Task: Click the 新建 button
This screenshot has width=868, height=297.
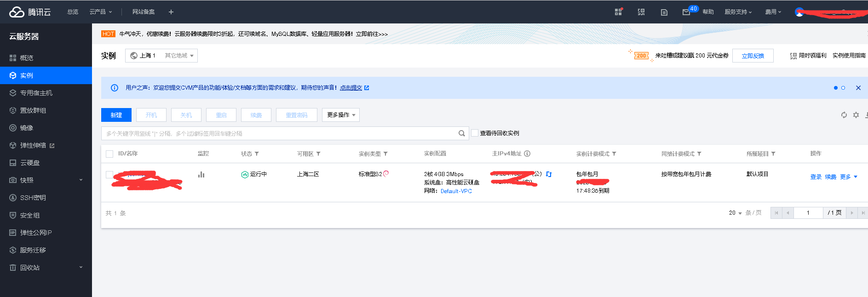Action: click(x=116, y=115)
